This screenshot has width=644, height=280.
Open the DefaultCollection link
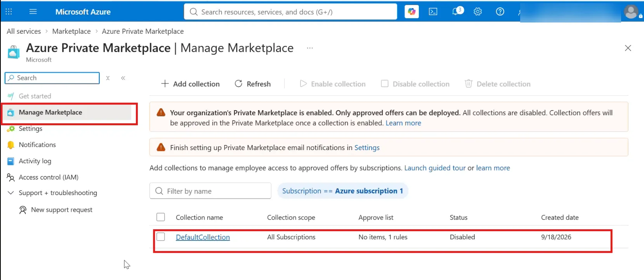click(x=203, y=237)
